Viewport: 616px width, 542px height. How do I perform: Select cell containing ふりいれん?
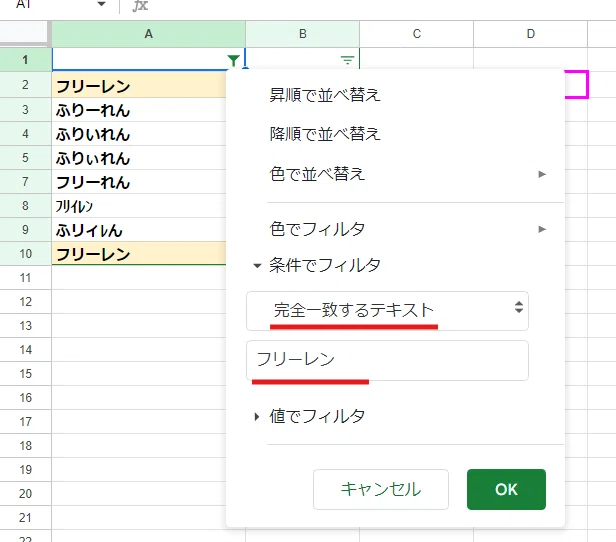[x=139, y=134]
